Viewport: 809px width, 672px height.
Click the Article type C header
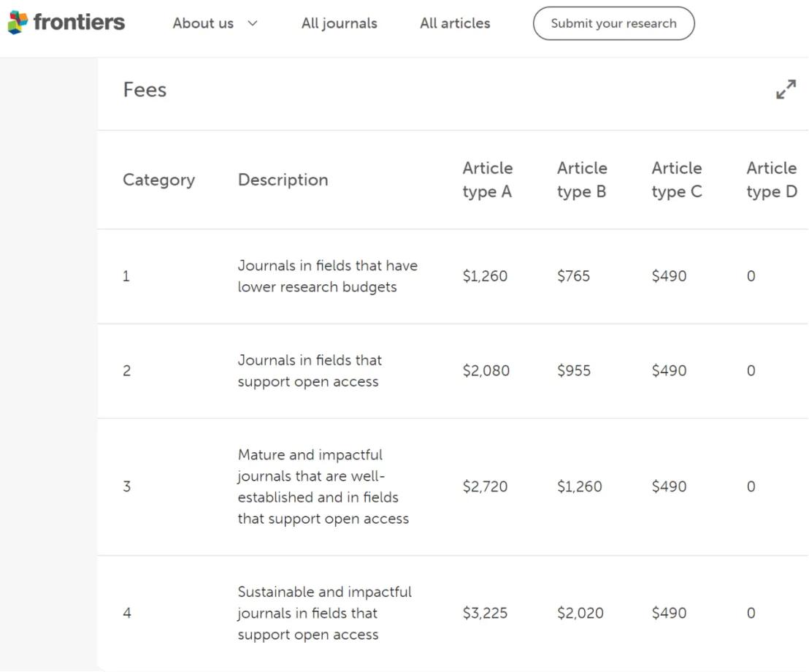(x=677, y=180)
